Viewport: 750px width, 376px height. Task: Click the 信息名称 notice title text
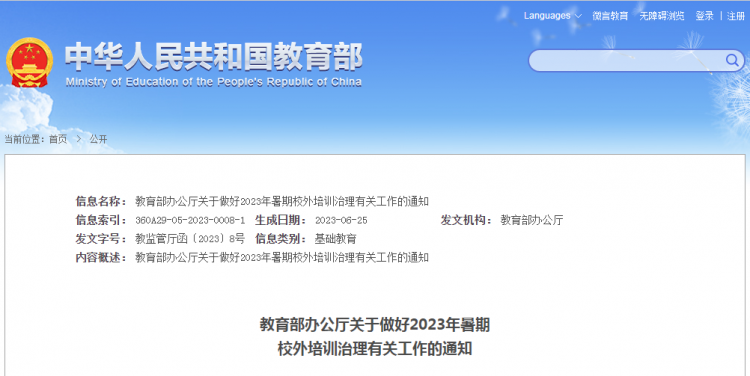pyautogui.click(x=282, y=201)
